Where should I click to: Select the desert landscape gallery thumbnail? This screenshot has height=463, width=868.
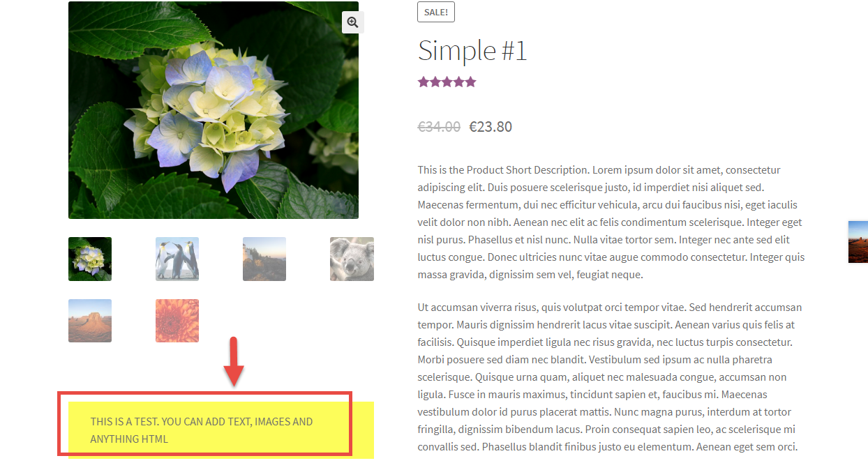[x=90, y=321]
